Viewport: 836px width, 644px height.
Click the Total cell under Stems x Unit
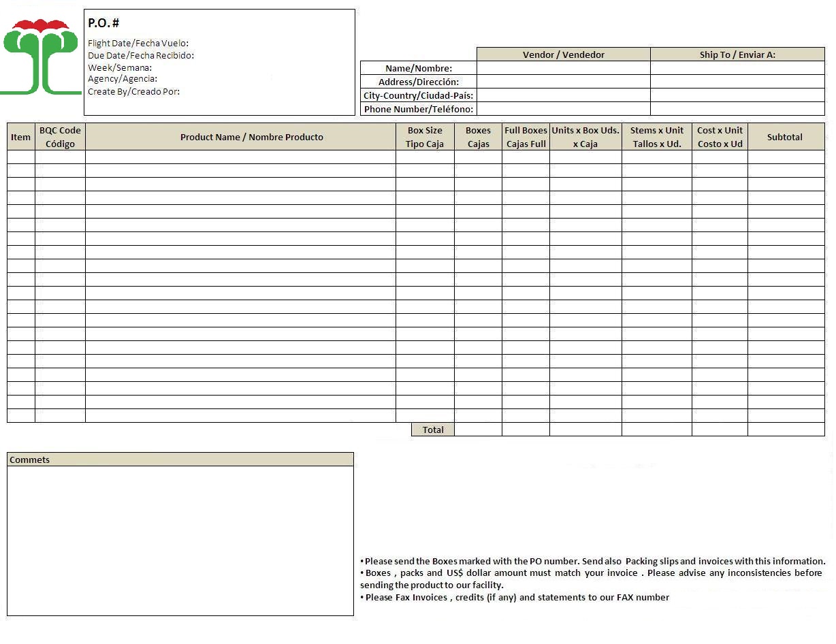[x=657, y=430]
